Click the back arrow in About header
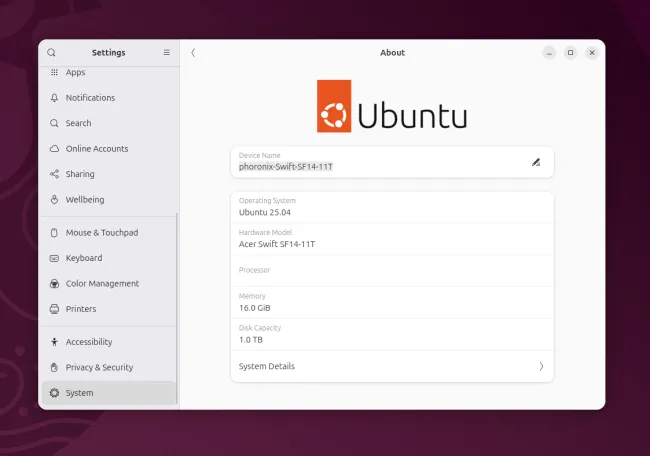Viewport: 650px width, 456px height. point(193,53)
